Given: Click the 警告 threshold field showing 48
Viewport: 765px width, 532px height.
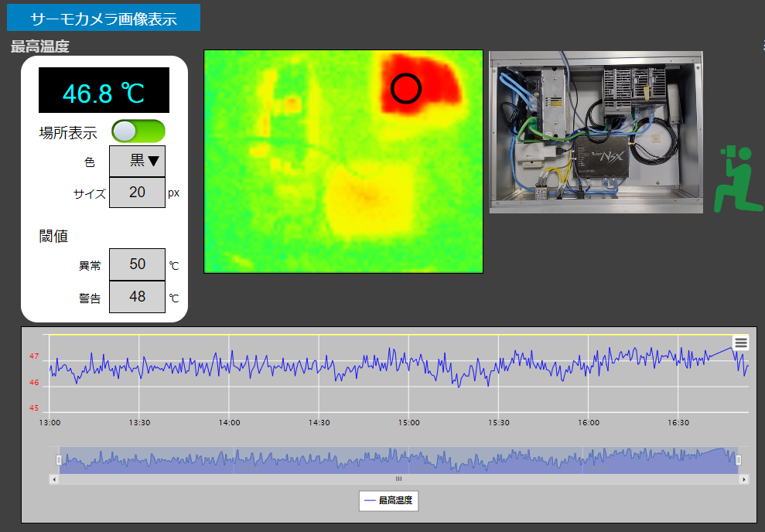Looking at the screenshot, I should click(x=137, y=297).
